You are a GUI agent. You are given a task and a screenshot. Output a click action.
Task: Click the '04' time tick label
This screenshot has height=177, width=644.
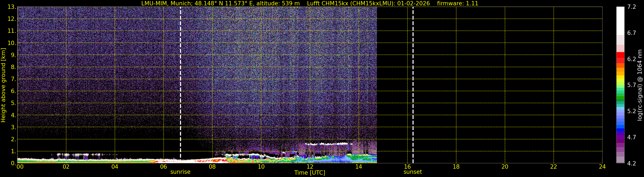115,167
